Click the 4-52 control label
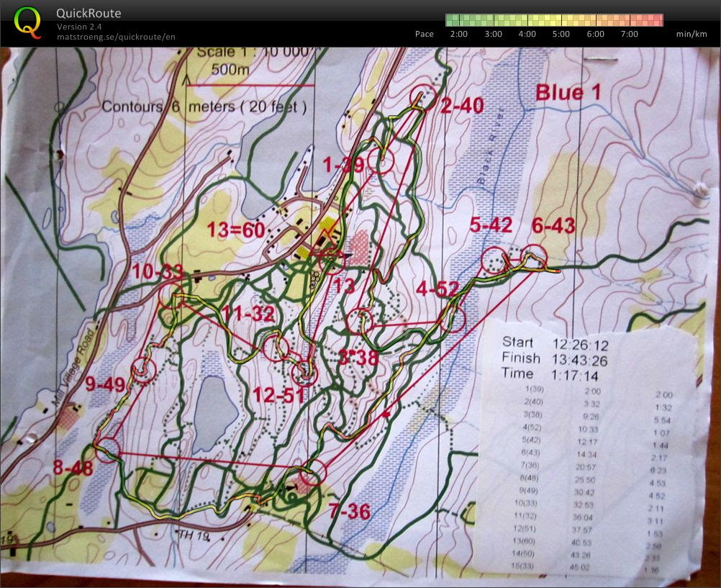The height and width of the screenshot is (588, 721). 437,290
